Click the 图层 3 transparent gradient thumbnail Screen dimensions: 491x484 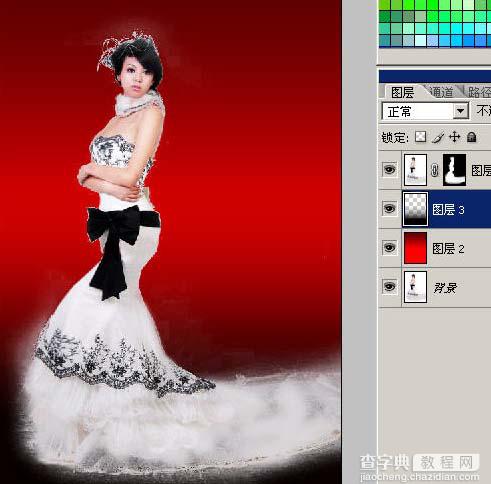(415, 209)
